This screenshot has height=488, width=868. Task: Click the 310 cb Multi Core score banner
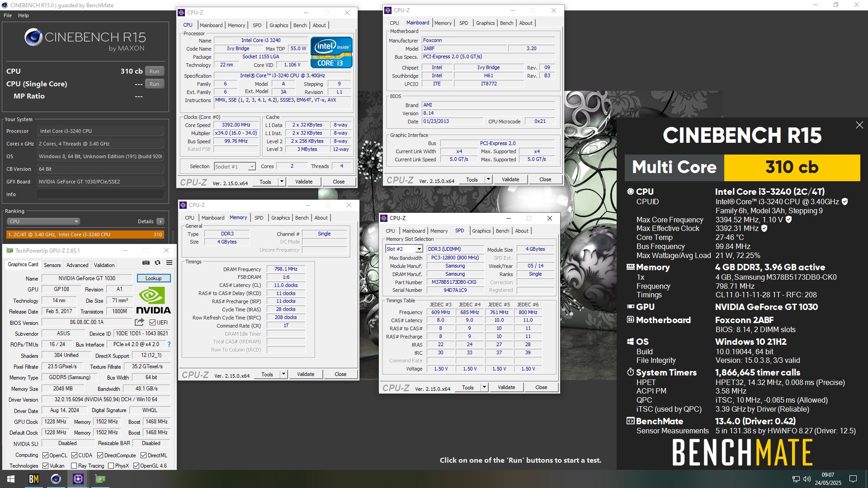(x=742, y=168)
